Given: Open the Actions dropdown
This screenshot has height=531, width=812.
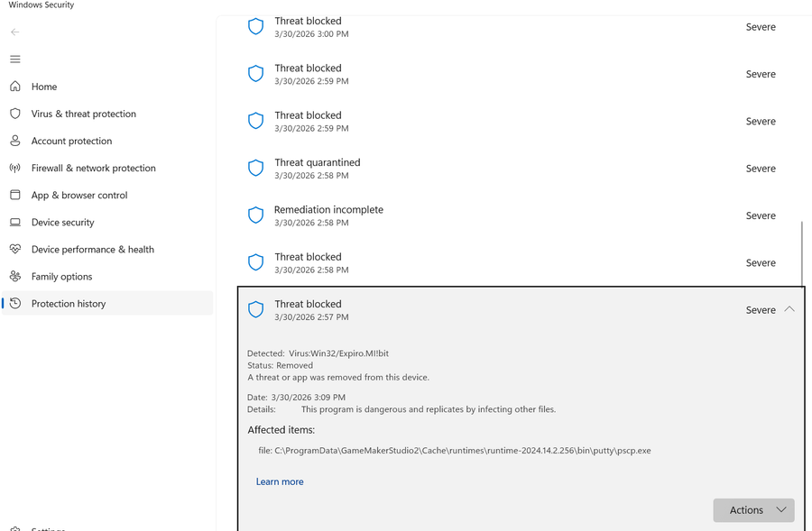Looking at the screenshot, I should [753, 510].
